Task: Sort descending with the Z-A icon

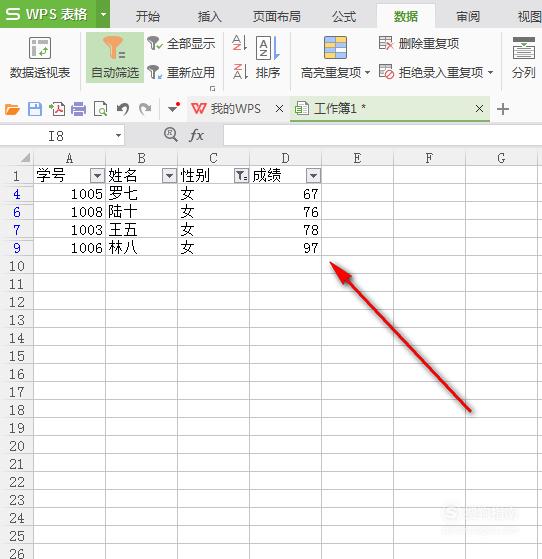Action: tap(239, 72)
